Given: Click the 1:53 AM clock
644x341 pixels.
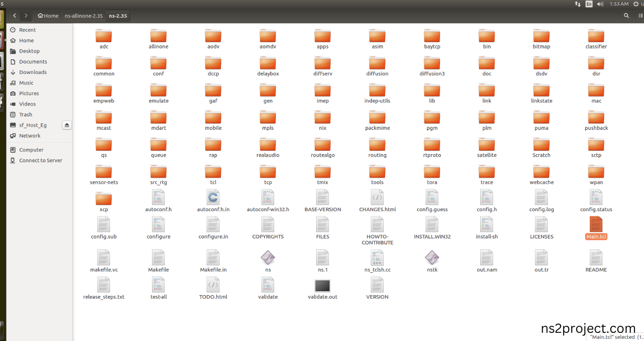Looking at the screenshot, I should pos(619,4).
